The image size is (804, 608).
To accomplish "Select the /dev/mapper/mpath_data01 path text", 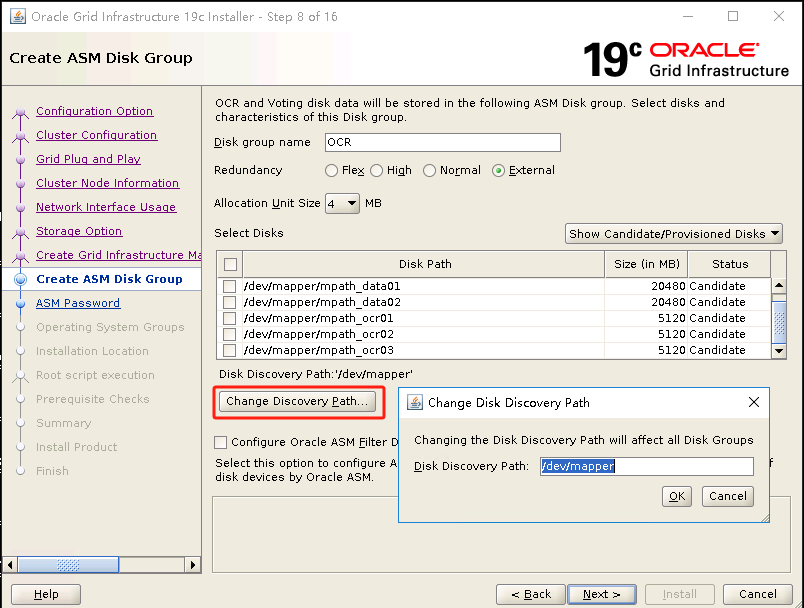I will tap(322, 286).
